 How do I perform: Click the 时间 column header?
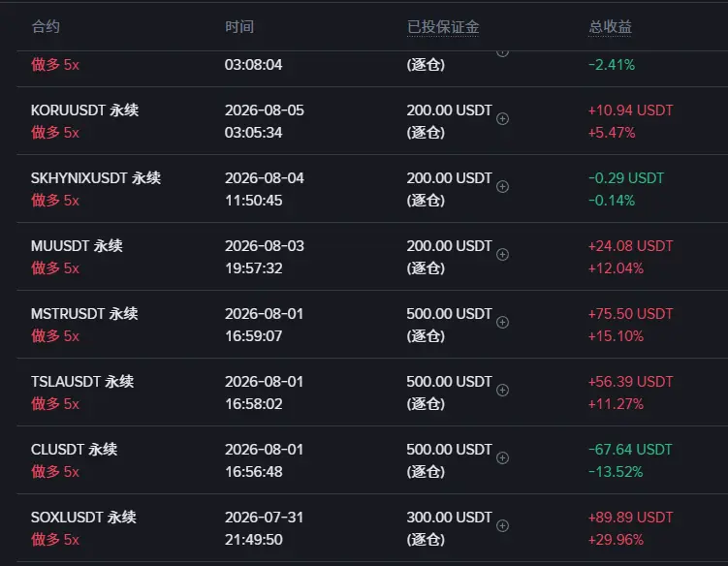tap(239, 26)
